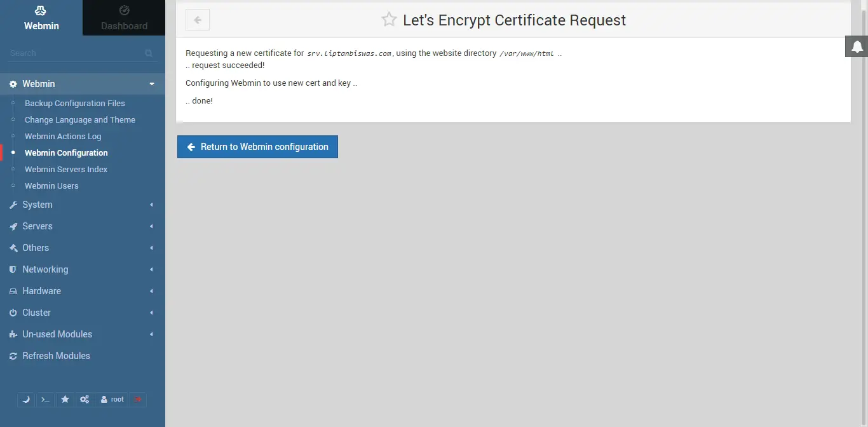Switch to the Webmin tab
The height and width of the screenshot is (427, 868).
click(41, 18)
